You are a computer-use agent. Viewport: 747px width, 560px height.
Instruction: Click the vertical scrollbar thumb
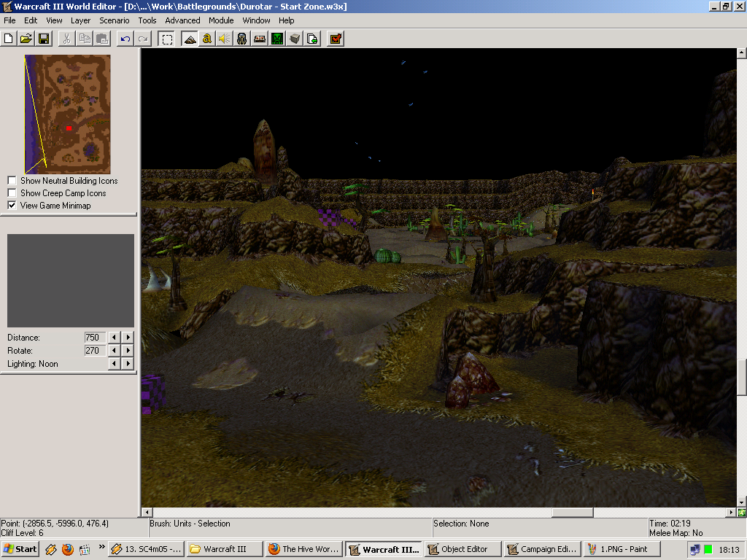[742, 377]
